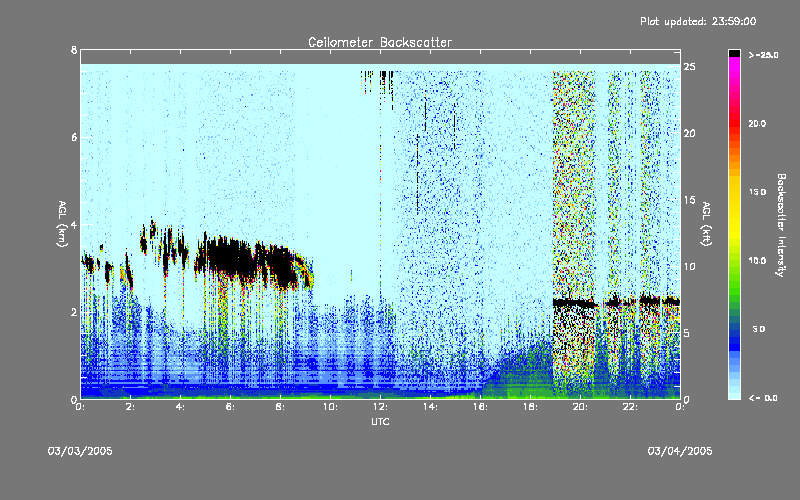Click the '16:' hour label on time axis
The width and height of the screenshot is (800, 500).
pyautogui.click(x=480, y=407)
